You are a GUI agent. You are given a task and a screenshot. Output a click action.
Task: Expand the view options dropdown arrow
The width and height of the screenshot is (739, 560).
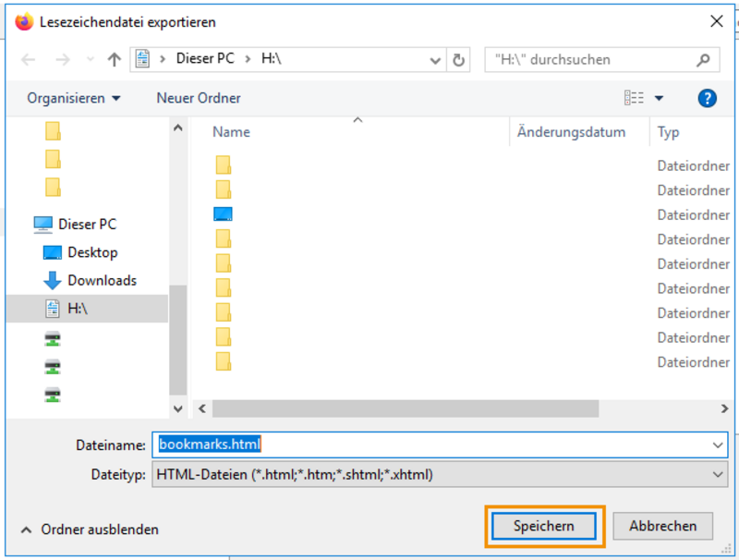click(659, 98)
